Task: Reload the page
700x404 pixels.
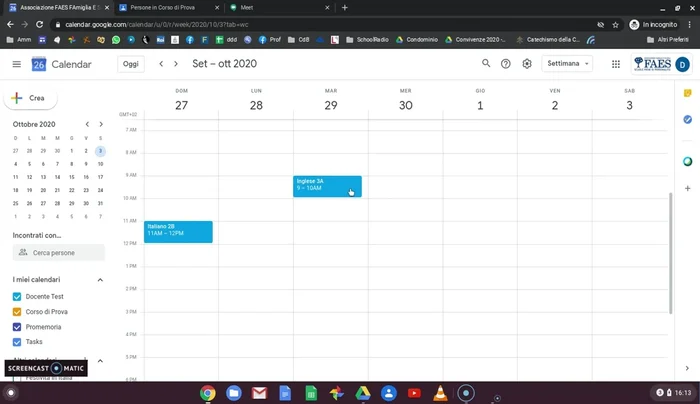Action: point(39,25)
